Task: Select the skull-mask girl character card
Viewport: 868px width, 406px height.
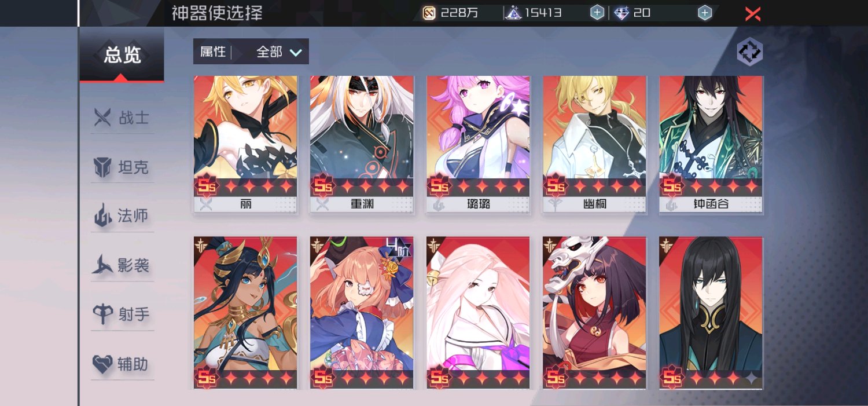Action: tap(595, 313)
